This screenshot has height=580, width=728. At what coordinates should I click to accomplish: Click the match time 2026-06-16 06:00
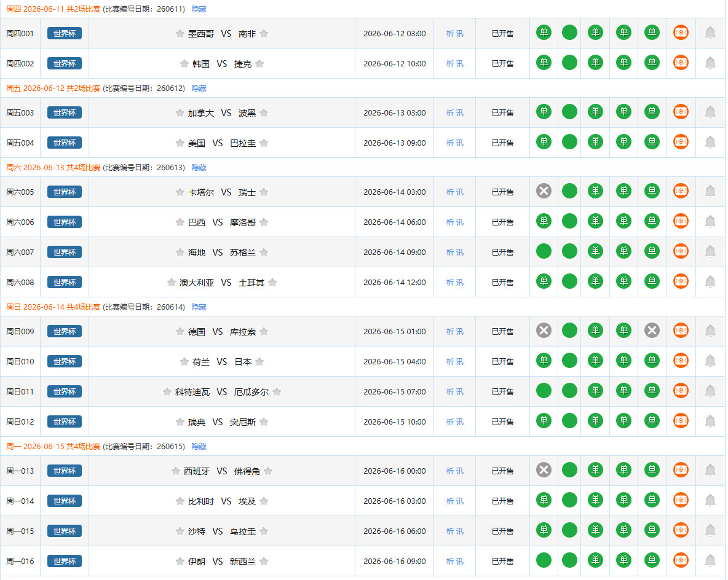[x=395, y=531]
